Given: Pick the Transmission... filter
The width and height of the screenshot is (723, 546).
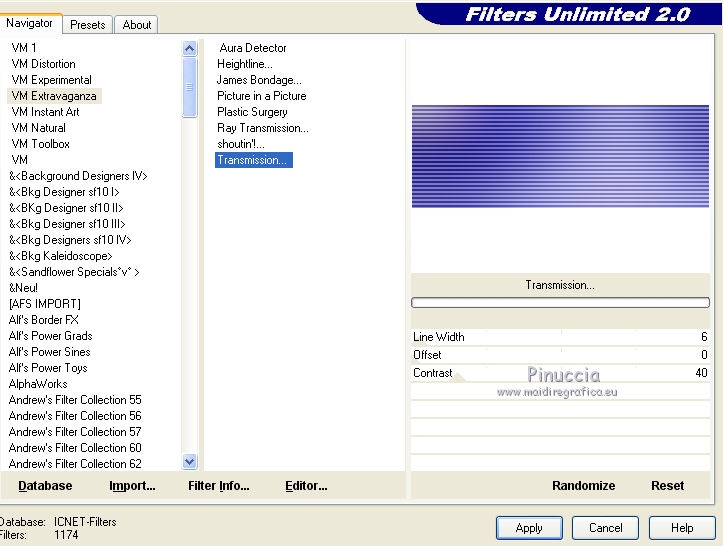Looking at the screenshot, I should coord(254,160).
